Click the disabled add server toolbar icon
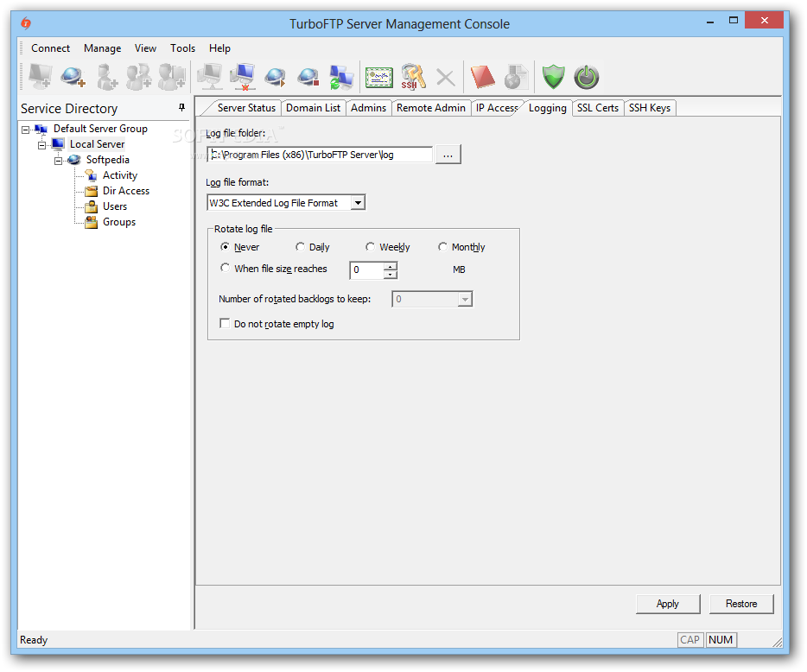 point(40,77)
